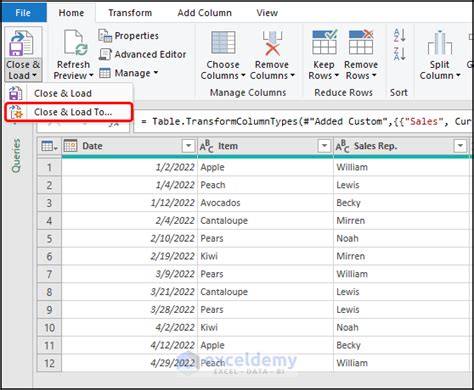Click the date cell 1/2/2022
Screen dimensions: 474x390
coord(129,167)
